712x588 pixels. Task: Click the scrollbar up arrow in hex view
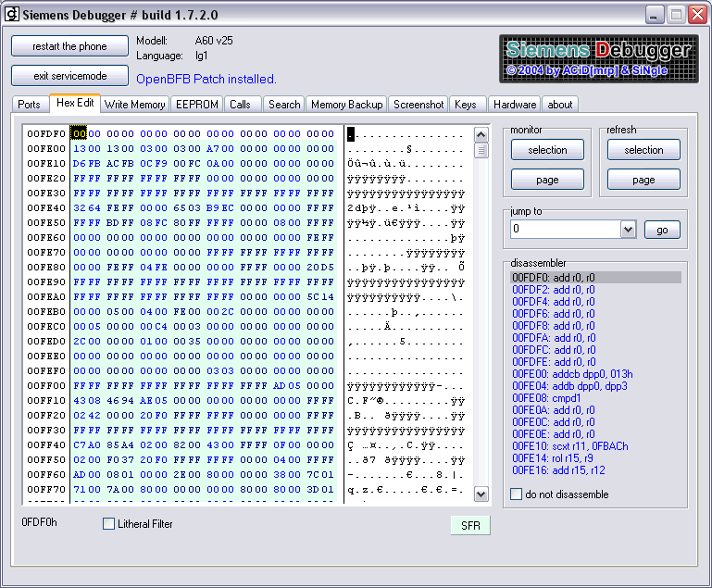[x=481, y=135]
